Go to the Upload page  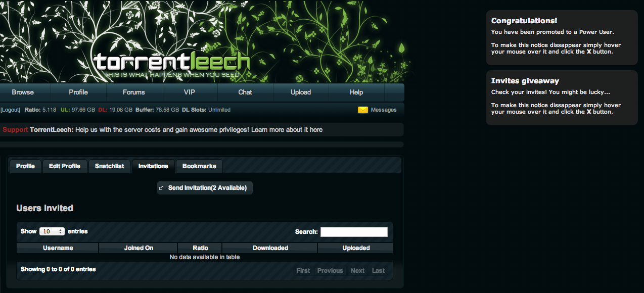(301, 92)
